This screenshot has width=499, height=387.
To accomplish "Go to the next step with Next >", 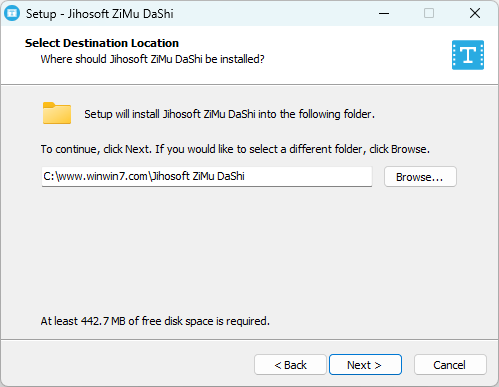I will click(x=365, y=365).
